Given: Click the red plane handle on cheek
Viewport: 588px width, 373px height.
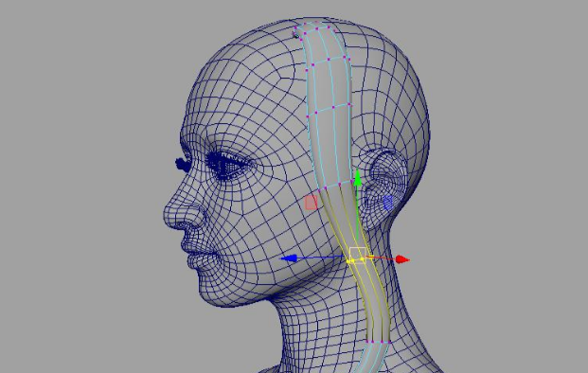Looking at the screenshot, I should [311, 203].
